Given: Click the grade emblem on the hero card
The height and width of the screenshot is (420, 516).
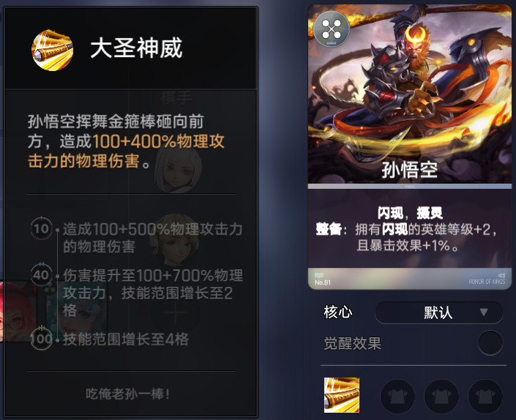Looking at the screenshot, I should [x=332, y=29].
